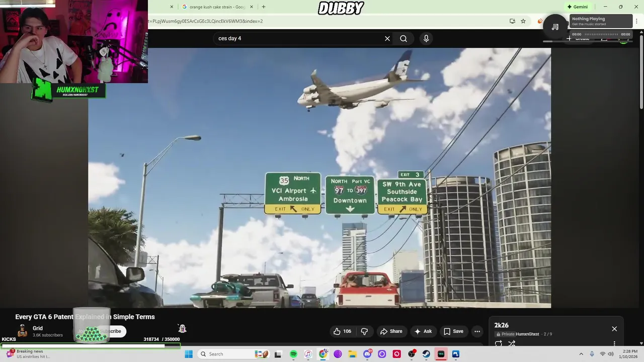This screenshot has height=362, width=644.
Task: Click the Nothing Playing widget title
Action: 588,19
